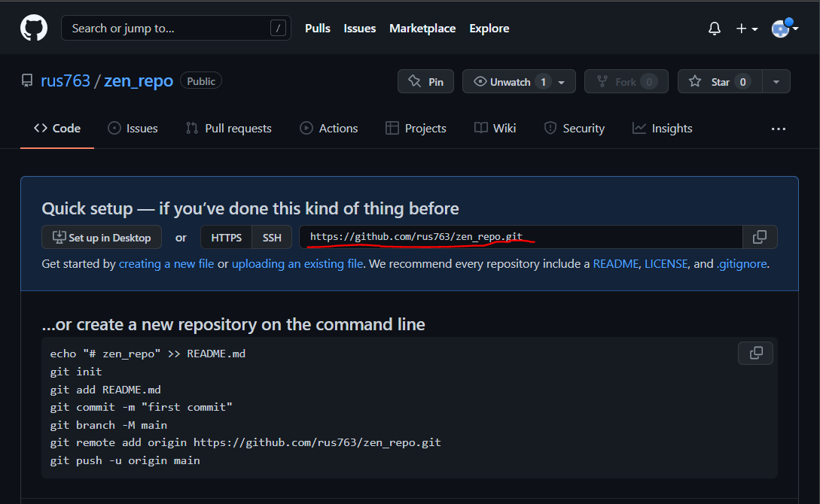Click the 'git add README.md' line
The image size is (820, 504).
105,390
